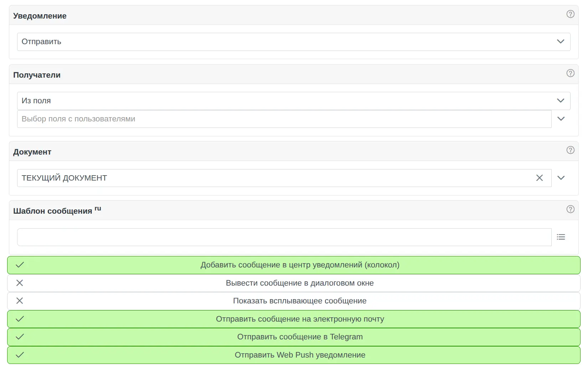This screenshot has height=370, width=588.
Task: Disable Отправить сообщение в Telegram
Action: [299, 337]
